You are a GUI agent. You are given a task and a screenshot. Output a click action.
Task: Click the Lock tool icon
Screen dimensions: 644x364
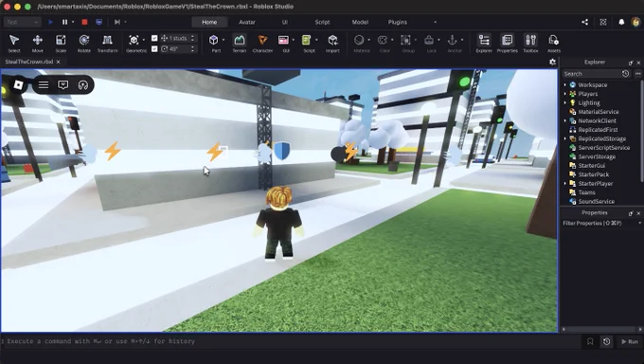[x=429, y=40]
